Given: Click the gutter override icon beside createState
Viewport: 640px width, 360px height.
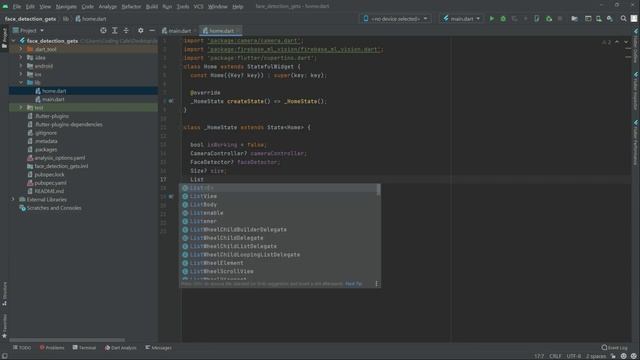Looking at the screenshot, I should pyautogui.click(x=171, y=101).
